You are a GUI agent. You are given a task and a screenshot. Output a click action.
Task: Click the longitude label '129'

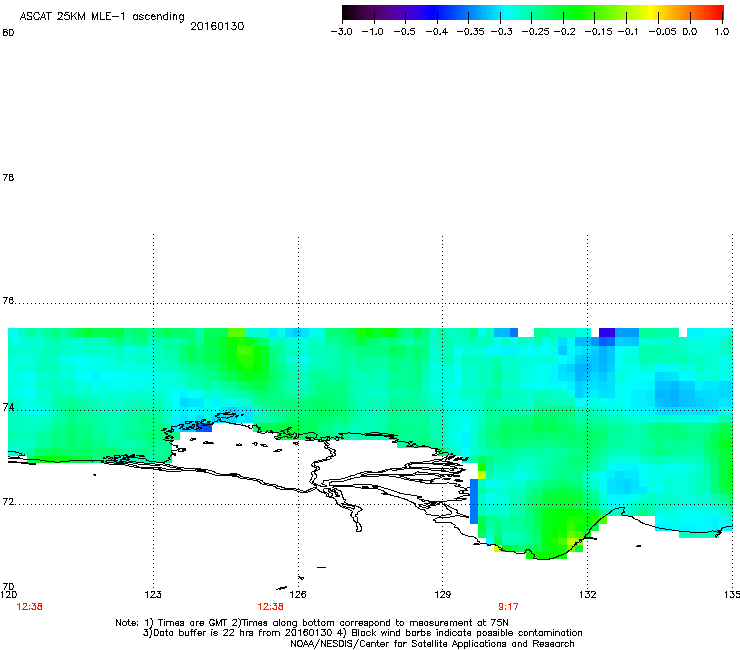click(443, 594)
